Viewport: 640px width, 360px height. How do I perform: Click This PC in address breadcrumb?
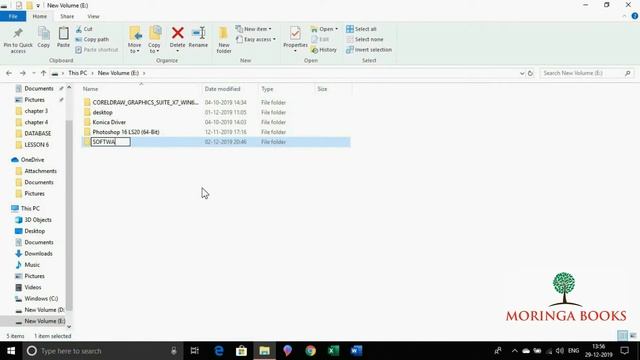(x=78, y=73)
